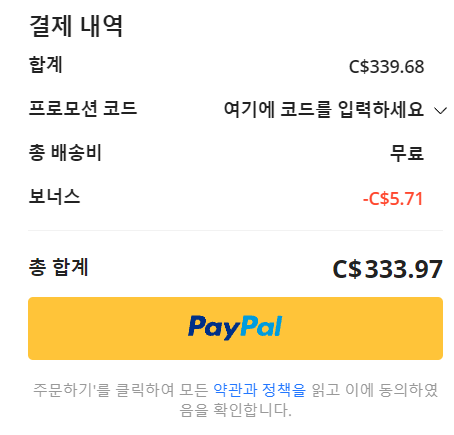Click the gray 읽고 이에 동의하였 text
This screenshot has width=454, height=435.
tap(374, 390)
